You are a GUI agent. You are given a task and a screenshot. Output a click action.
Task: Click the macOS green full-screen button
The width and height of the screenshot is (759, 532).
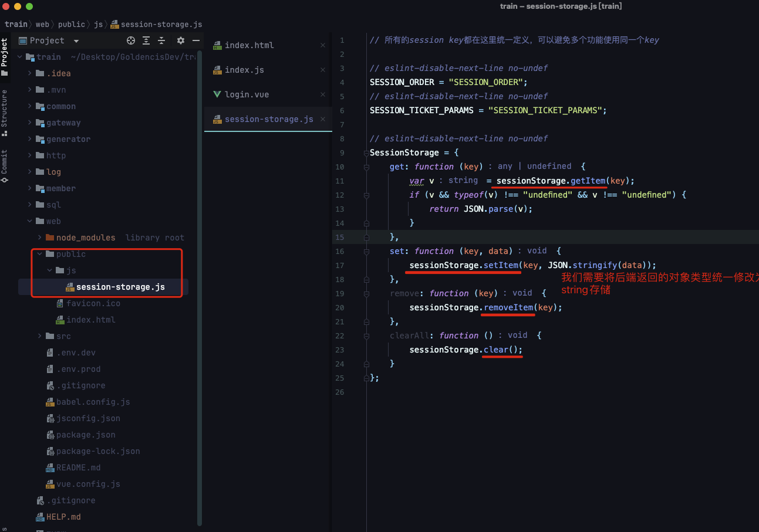click(29, 6)
